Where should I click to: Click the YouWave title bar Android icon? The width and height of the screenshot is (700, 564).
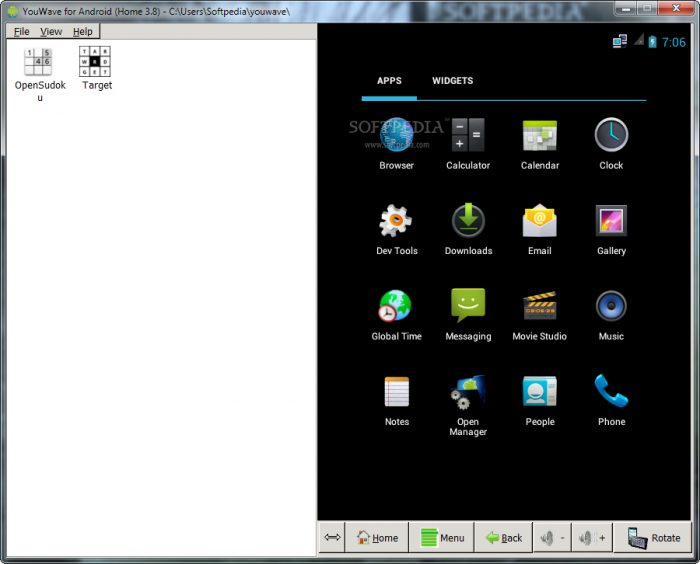coord(13,11)
